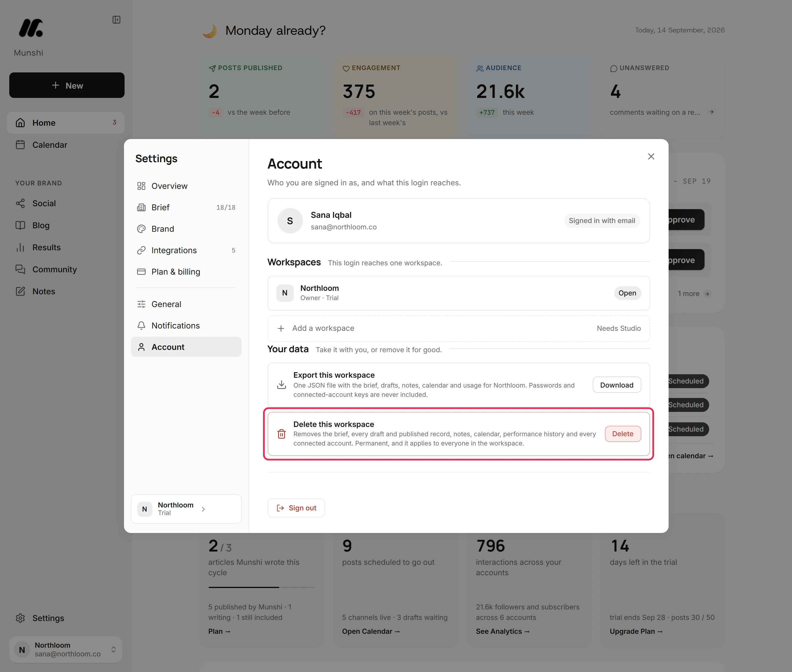
Task: Switch to Notifications settings
Action: coord(186,325)
